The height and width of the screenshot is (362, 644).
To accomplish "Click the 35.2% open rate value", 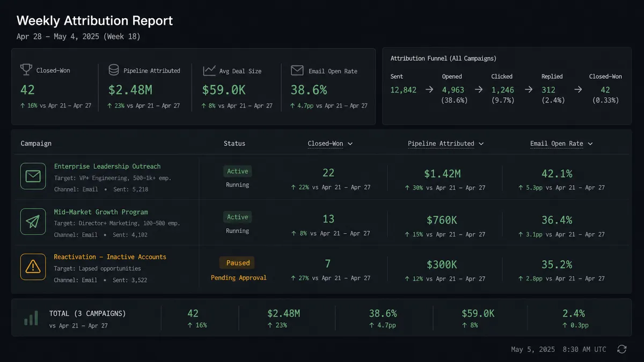I will (x=557, y=264).
